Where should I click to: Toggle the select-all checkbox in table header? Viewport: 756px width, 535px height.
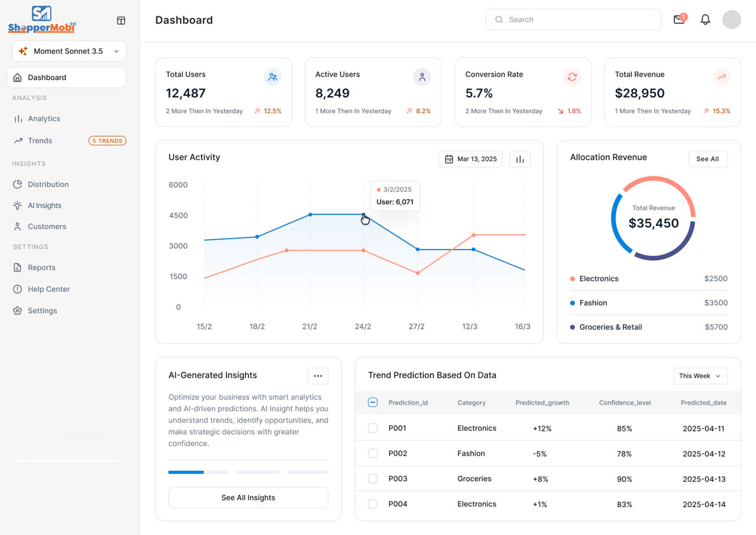(372, 403)
